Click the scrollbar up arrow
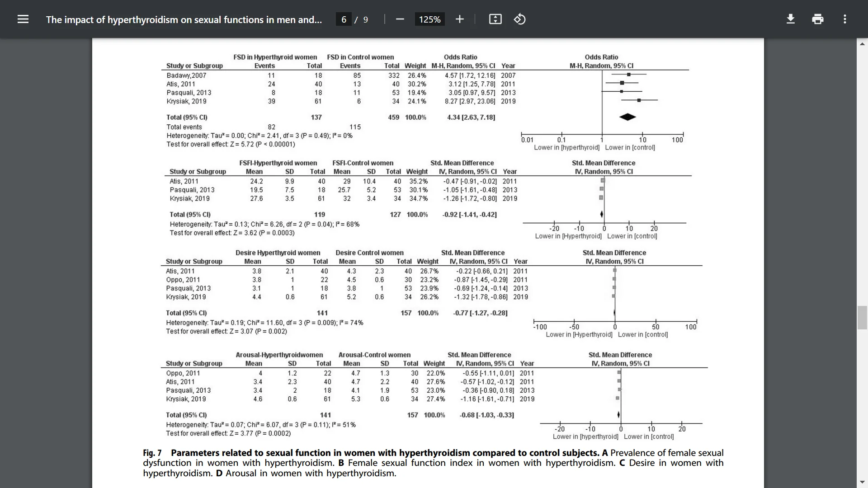The image size is (868, 488). (862, 44)
